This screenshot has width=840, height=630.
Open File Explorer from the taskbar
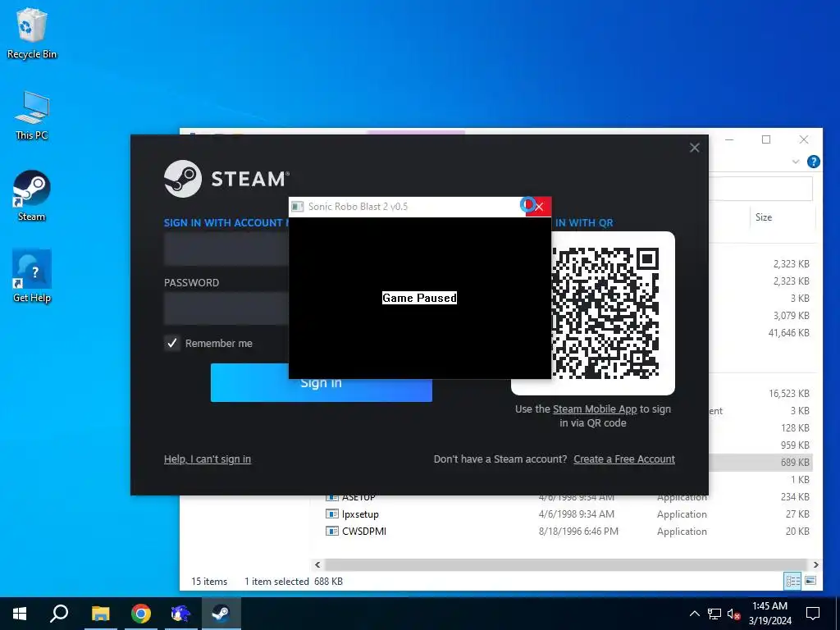pyautogui.click(x=100, y=614)
